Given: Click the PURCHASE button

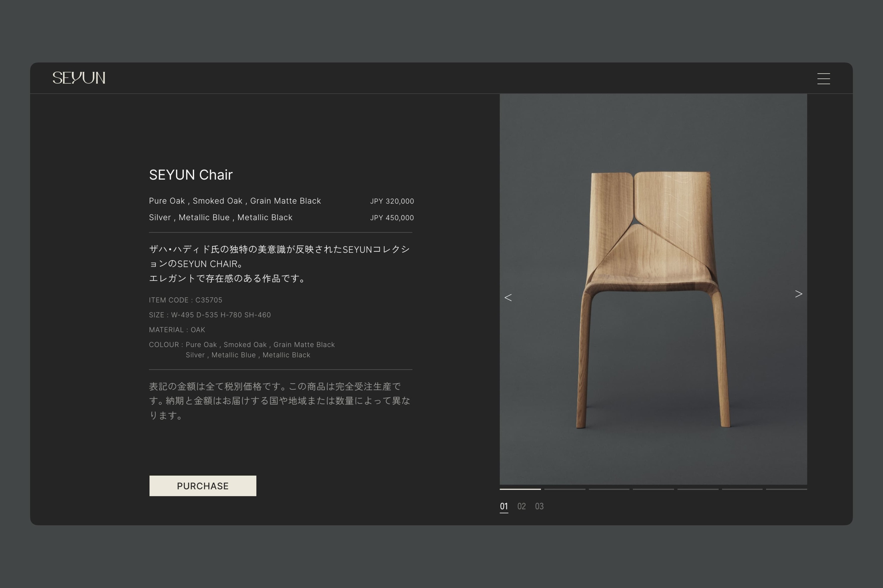Looking at the screenshot, I should (203, 486).
